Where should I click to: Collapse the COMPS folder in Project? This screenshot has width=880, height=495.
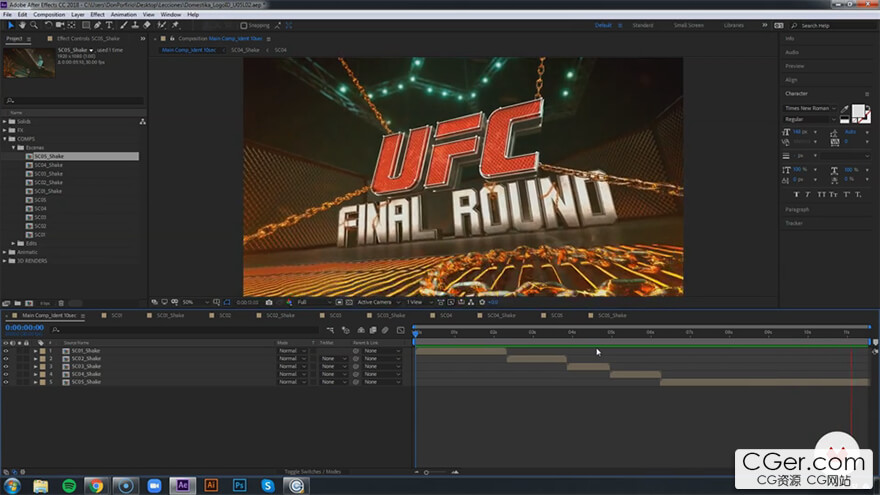pos(4,139)
